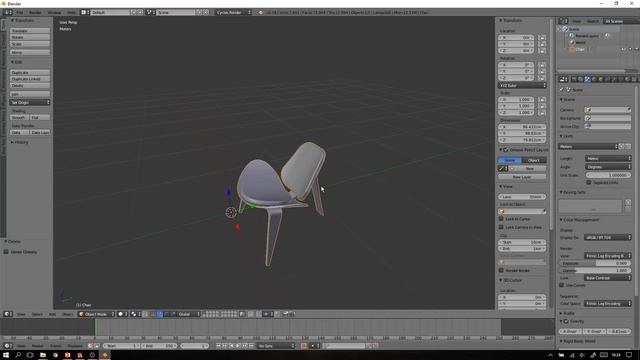Viewport: 640px width, 360px height.
Task: Open the Help menu
Action: click(x=71, y=12)
